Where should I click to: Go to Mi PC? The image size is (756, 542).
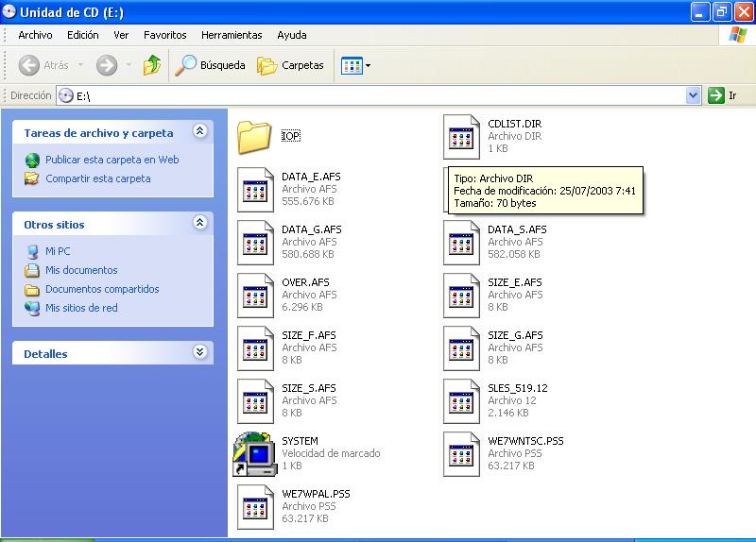(x=58, y=251)
